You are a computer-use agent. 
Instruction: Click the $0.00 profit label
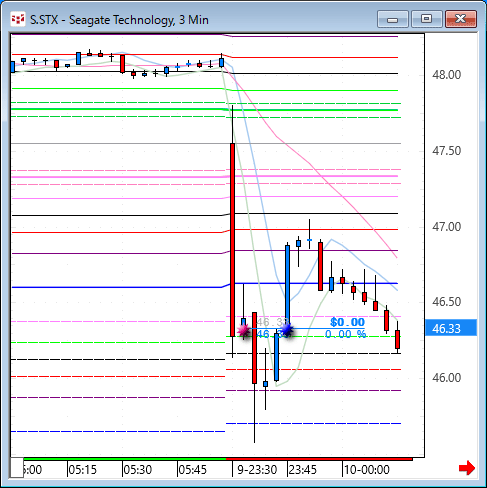(x=347, y=322)
